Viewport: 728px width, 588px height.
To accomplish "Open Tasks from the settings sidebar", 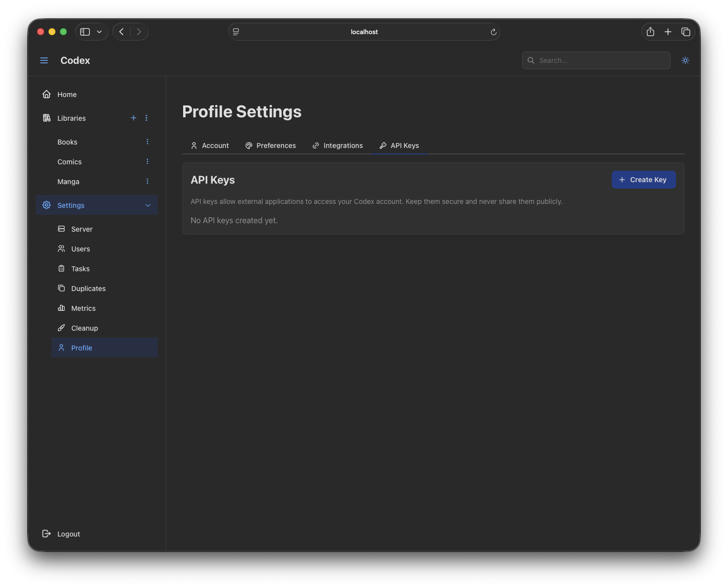I will 61,268.
